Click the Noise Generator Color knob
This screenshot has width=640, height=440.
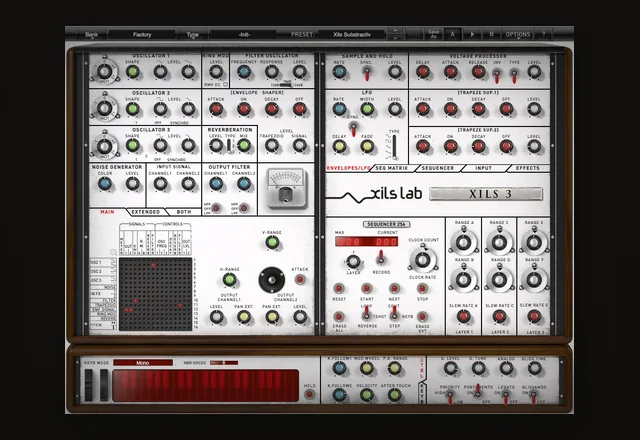coord(104,184)
